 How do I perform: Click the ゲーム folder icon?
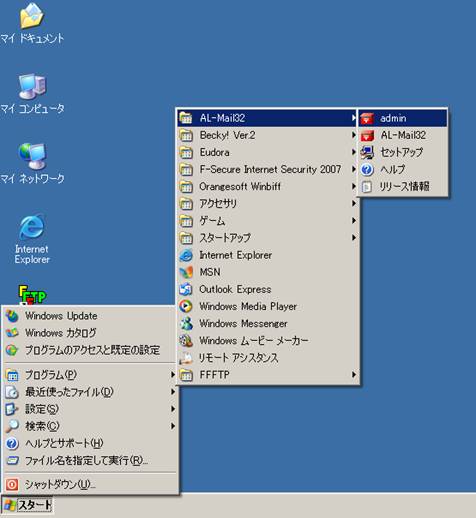(x=186, y=221)
